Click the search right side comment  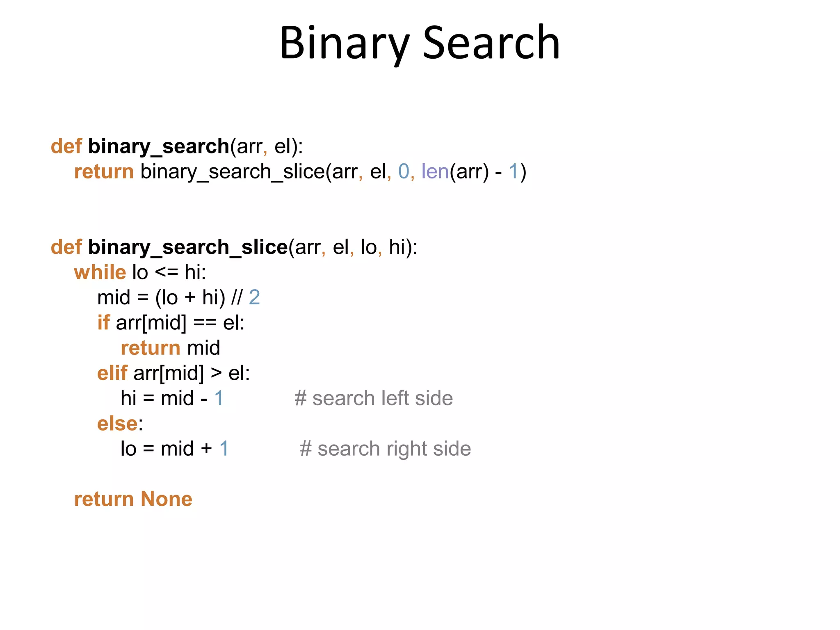point(385,449)
